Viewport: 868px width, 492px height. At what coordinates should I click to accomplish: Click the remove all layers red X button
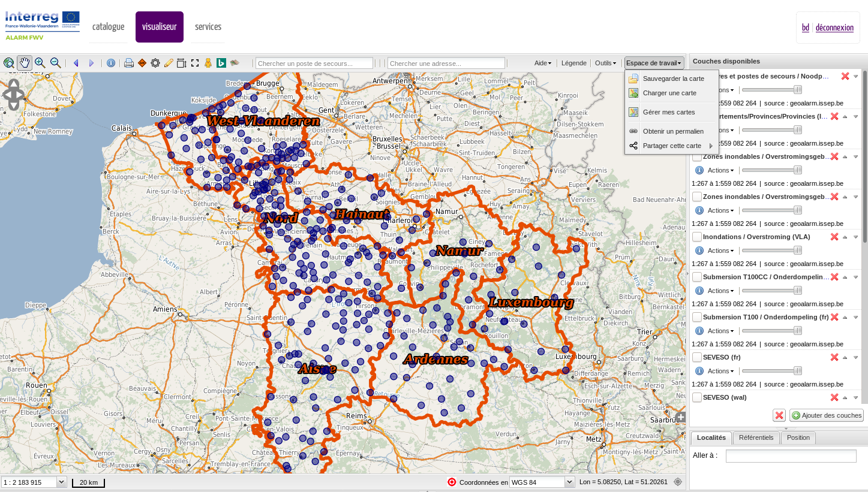(779, 415)
